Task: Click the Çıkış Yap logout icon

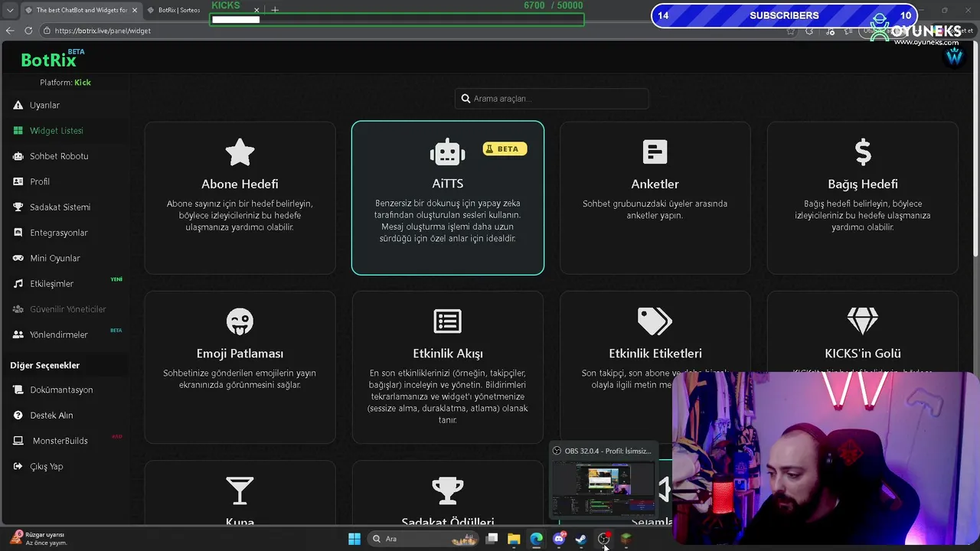Action: [x=18, y=466]
